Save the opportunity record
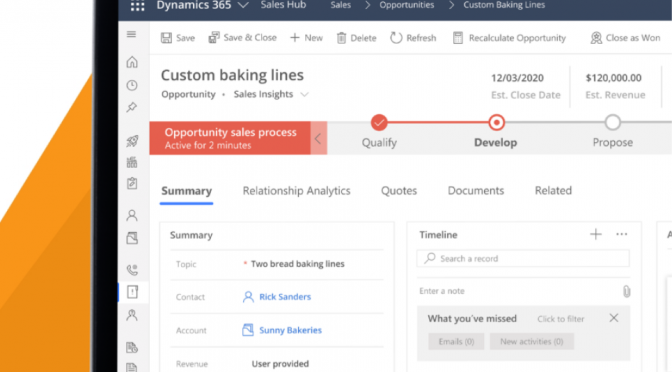The image size is (672, 372). point(178,38)
